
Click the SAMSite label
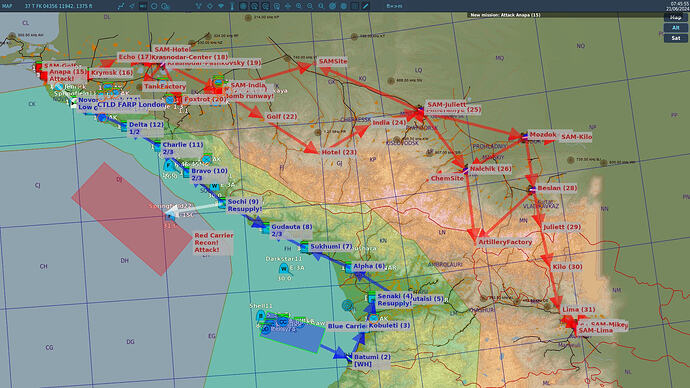click(x=333, y=62)
